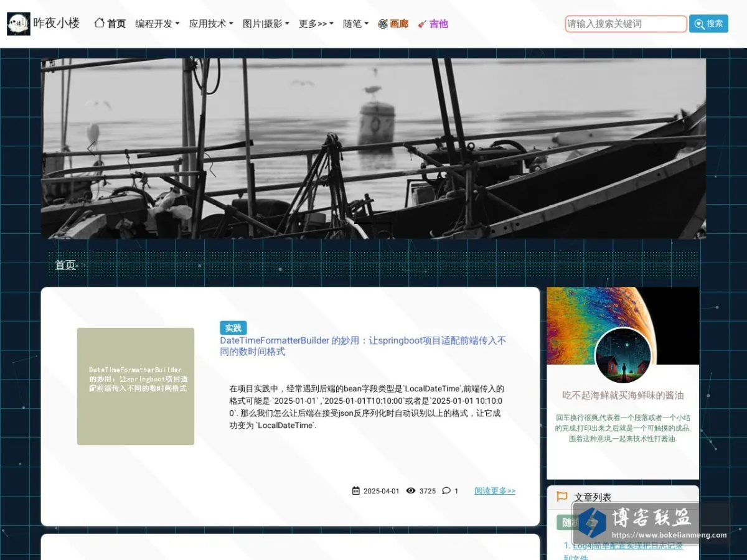The height and width of the screenshot is (560, 747).
Task: Click the flag icon beside 文章列表
Action: 562,497
